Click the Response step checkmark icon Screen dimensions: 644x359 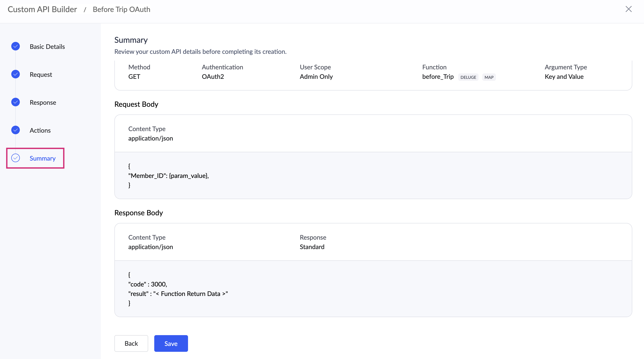click(16, 102)
